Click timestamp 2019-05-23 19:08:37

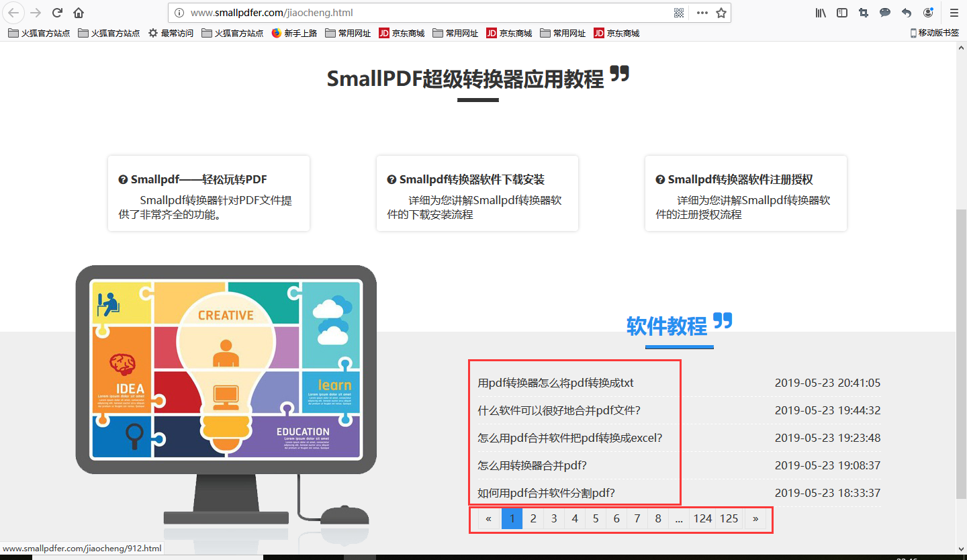click(827, 465)
